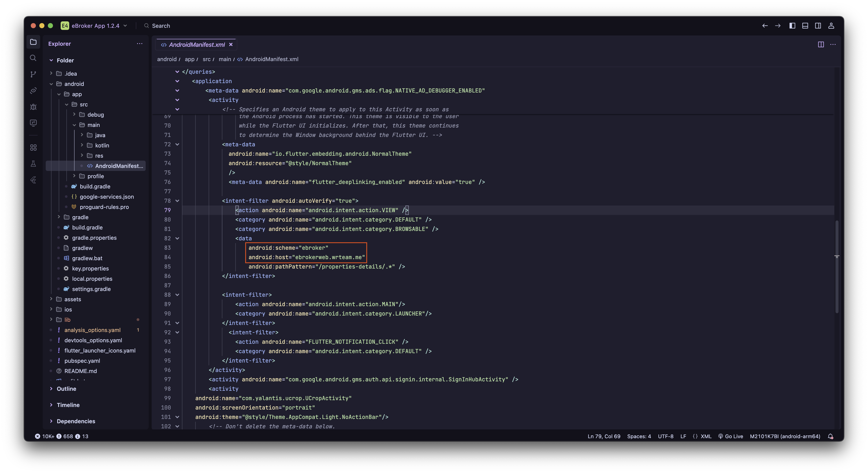
Task: Click the editor vertical scrollbar thumb
Action: pos(837,267)
